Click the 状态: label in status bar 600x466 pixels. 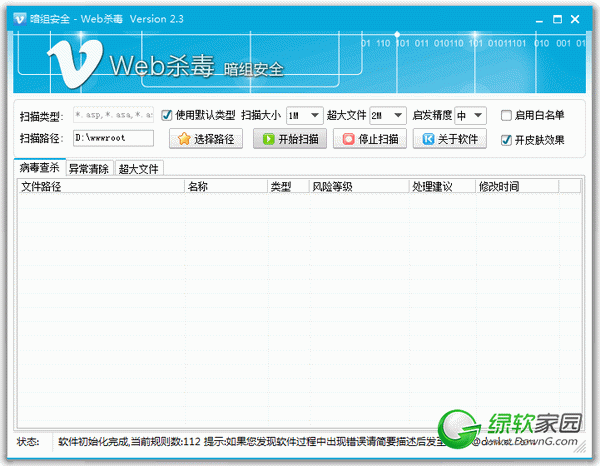pyautogui.click(x=28, y=442)
